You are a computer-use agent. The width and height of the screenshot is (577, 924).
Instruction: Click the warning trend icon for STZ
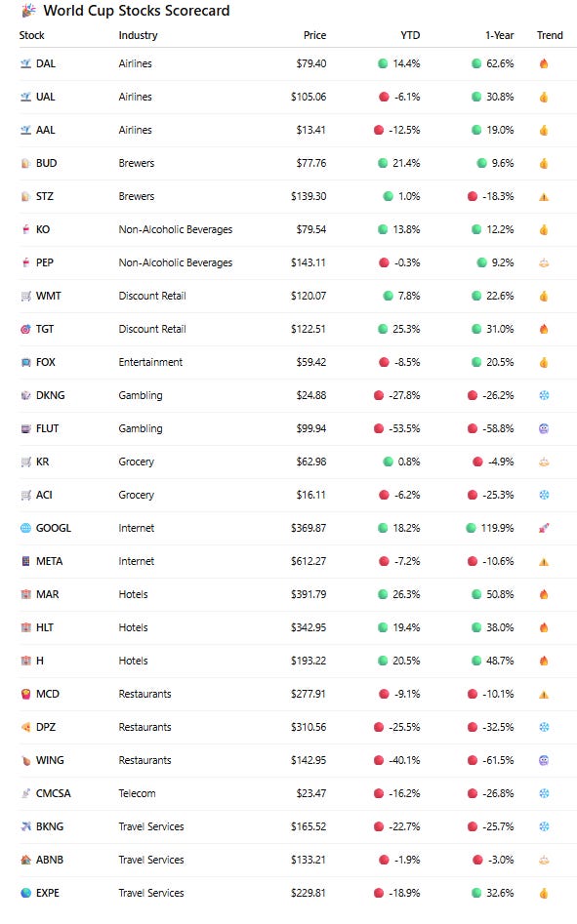pos(544,197)
